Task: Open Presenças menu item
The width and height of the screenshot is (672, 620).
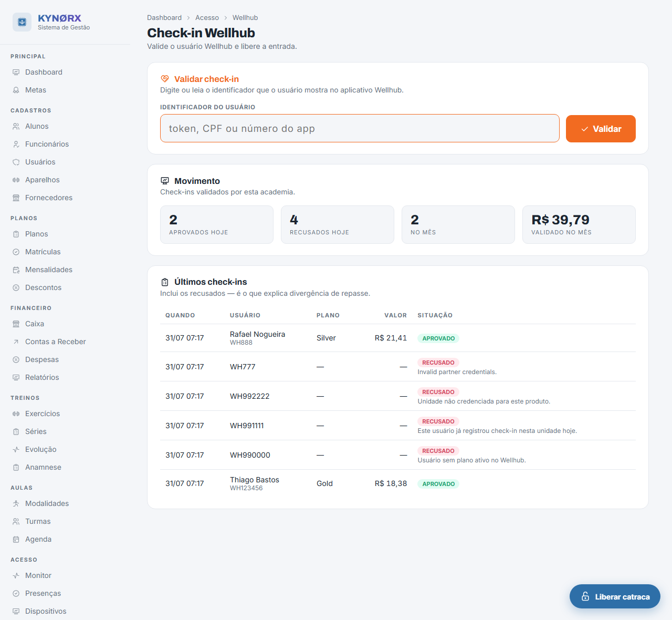Action: (65, 593)
